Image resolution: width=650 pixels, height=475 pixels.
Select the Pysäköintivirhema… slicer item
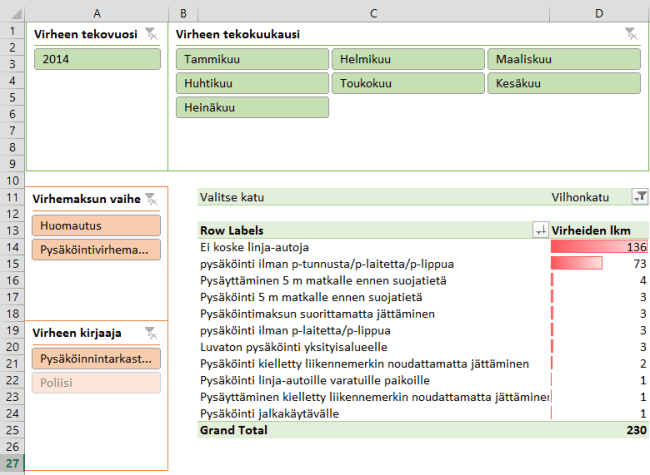(x=97, y=249)
